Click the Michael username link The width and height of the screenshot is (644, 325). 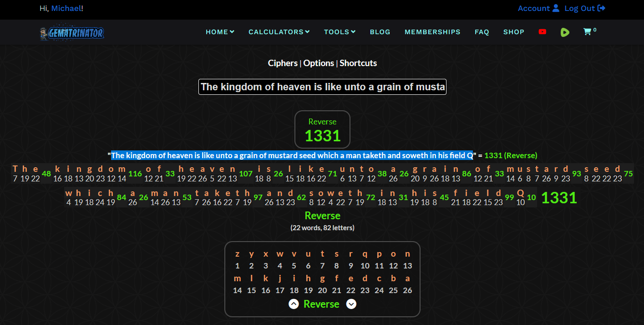point(66,8)
